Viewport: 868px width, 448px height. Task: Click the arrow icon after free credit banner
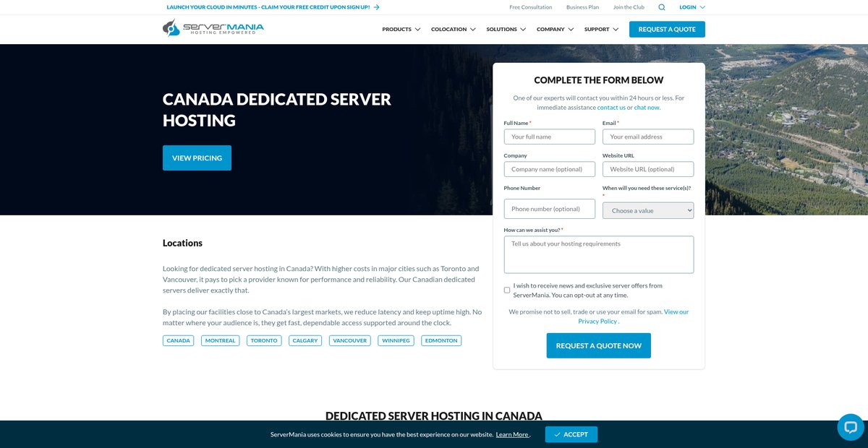377,7
